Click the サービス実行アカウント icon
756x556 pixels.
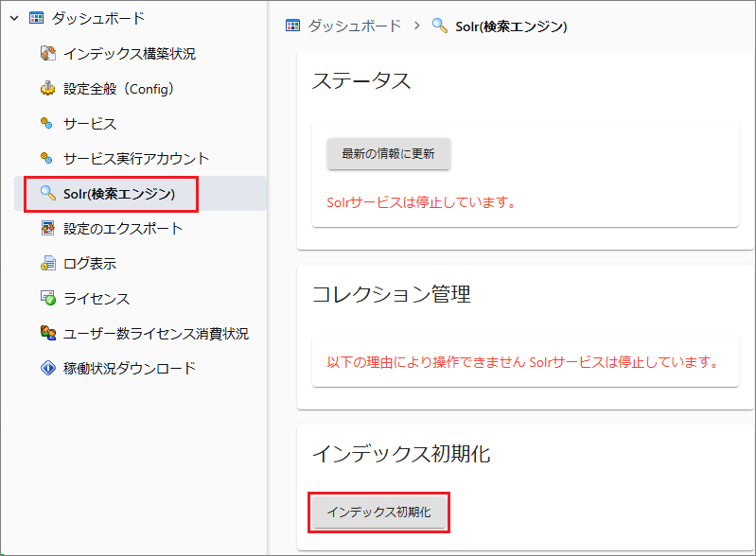pos(46,159)
